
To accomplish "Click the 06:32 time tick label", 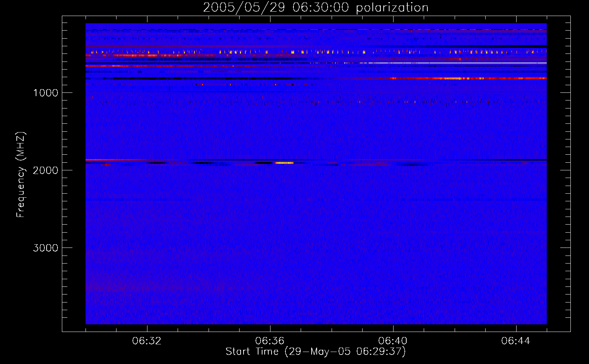I will pos(147,341).
